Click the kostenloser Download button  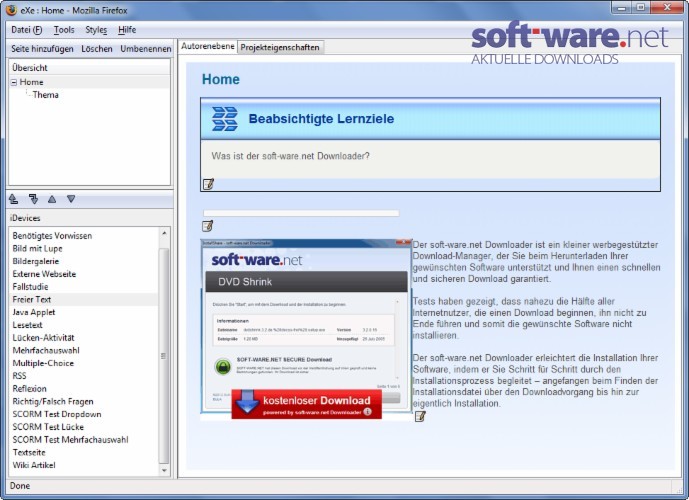[x=307, y=404]
